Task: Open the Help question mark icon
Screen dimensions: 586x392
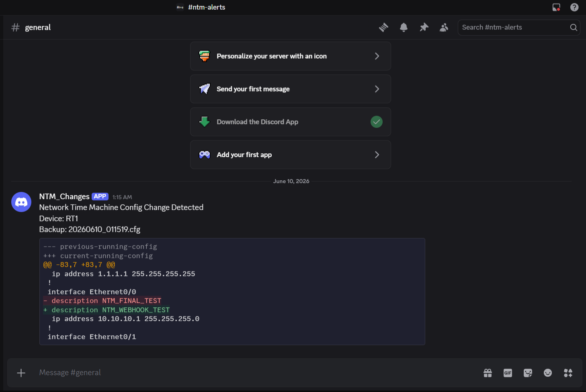Action: pos(574,7)
